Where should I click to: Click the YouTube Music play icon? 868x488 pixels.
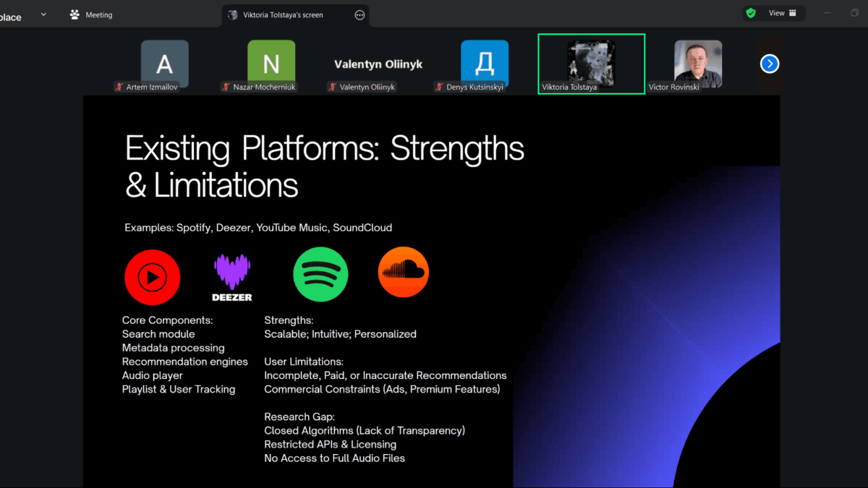pyautogui.click(x=152, y=276)
